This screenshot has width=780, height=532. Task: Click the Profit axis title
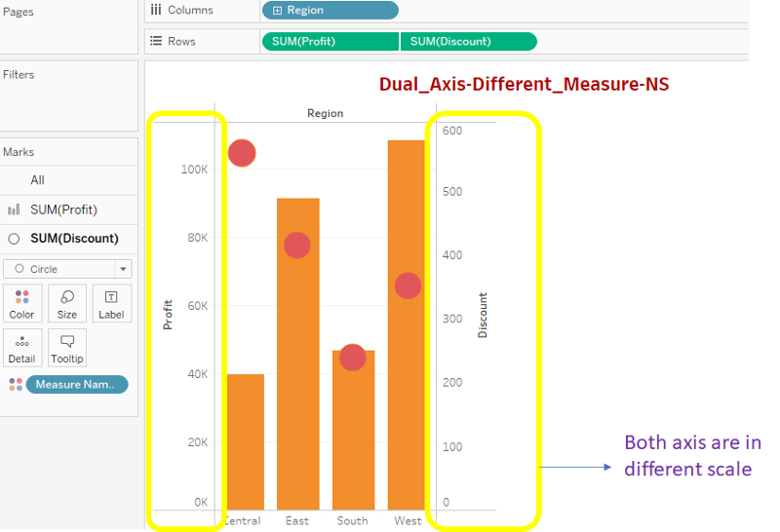click(x=168, y=314)
